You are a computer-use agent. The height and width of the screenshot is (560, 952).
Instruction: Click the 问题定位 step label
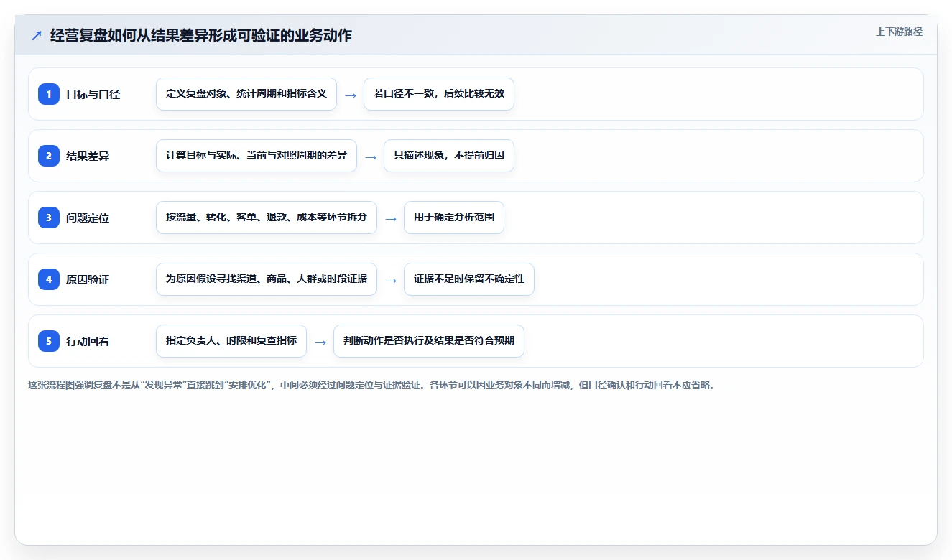click(x=88, y=218)
